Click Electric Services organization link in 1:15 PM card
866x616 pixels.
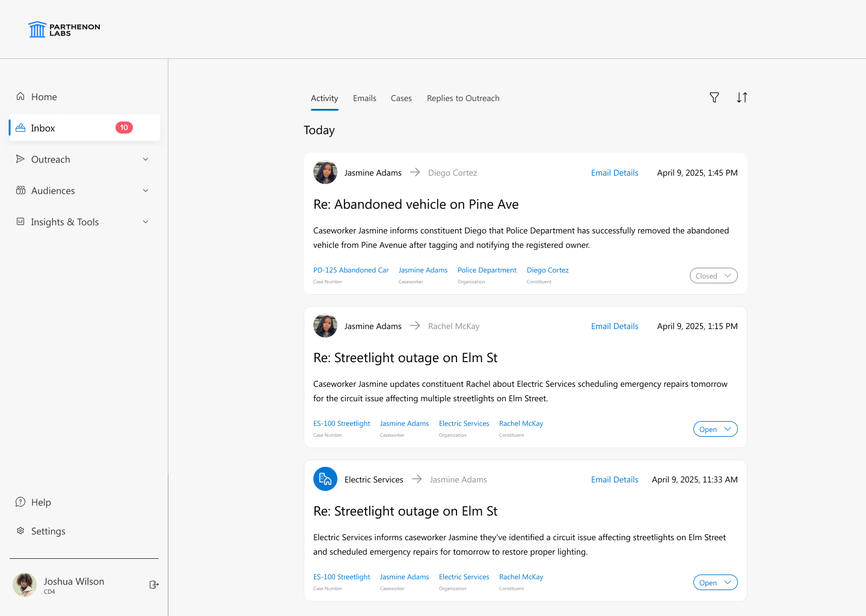(x=464, y=423)
